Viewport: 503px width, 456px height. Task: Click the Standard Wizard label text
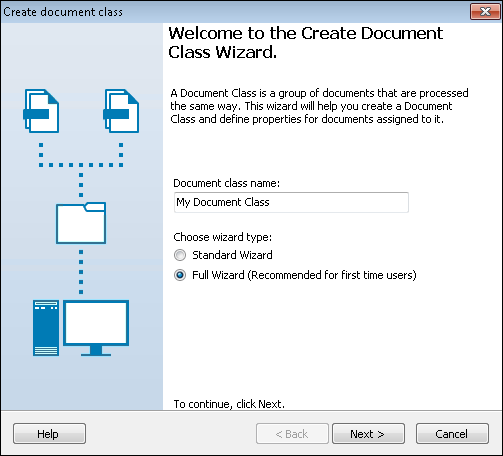[232, 255]
